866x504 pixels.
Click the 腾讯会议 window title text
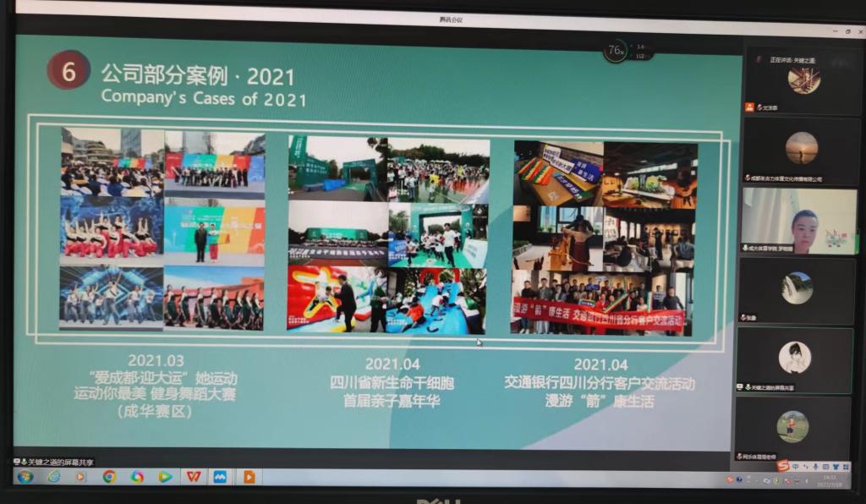(451, 20)
